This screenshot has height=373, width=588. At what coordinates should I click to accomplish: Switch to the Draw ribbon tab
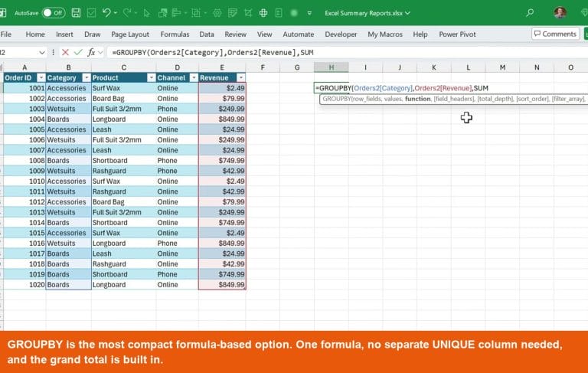(x=92, y=34)
